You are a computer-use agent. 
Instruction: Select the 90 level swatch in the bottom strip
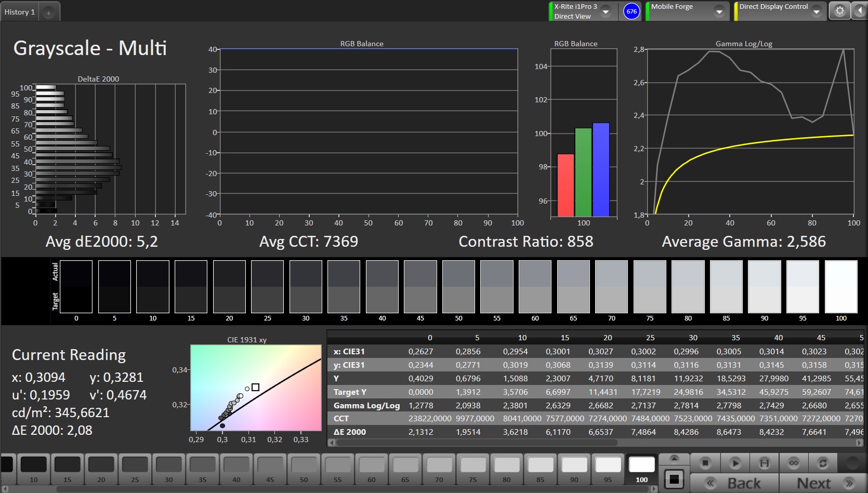(574, 469)
